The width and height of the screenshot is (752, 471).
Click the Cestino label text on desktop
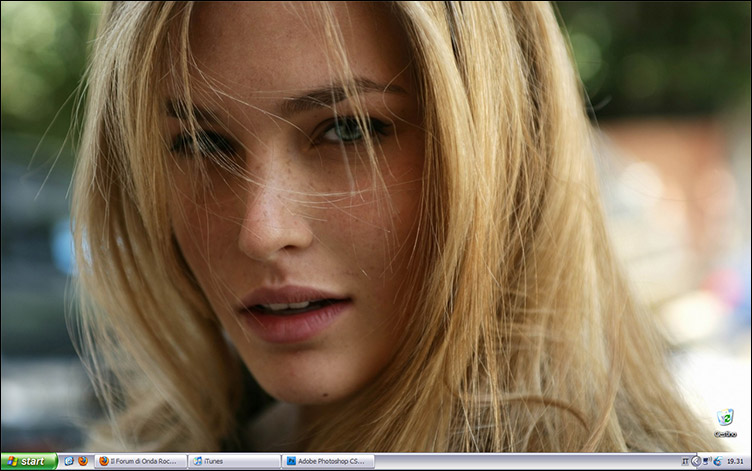tap(725, 434)
